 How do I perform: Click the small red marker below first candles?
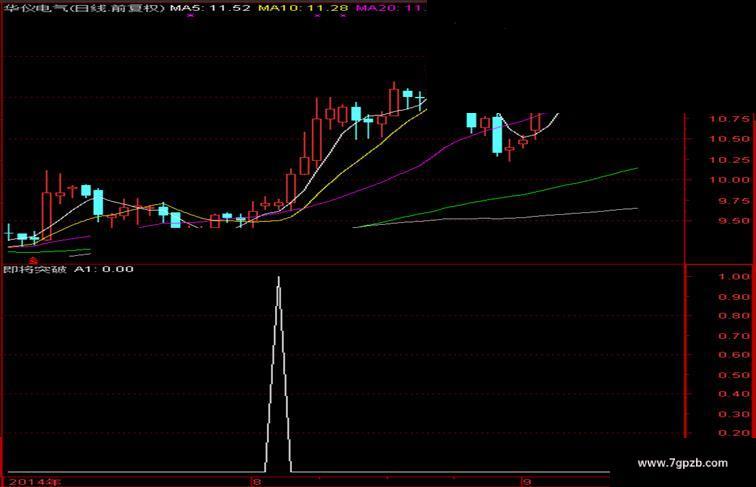pyautogui.click(x=33, y=260)
